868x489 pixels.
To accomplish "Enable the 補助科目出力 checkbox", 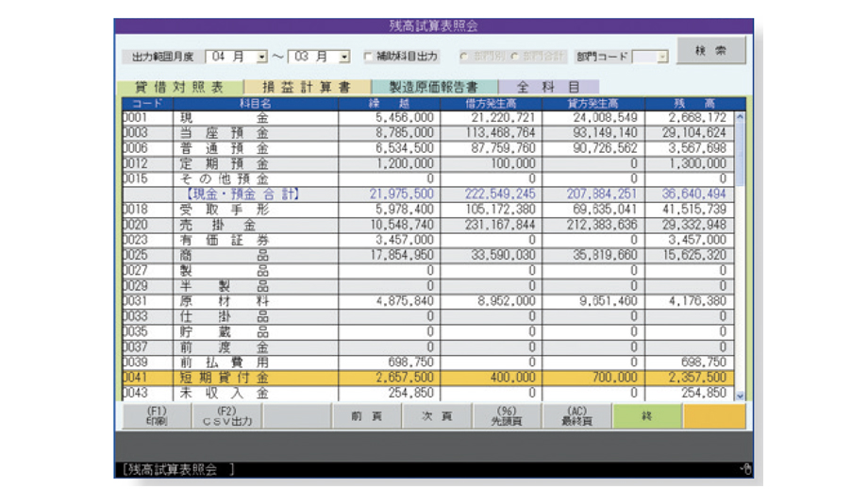I will 368,57.
